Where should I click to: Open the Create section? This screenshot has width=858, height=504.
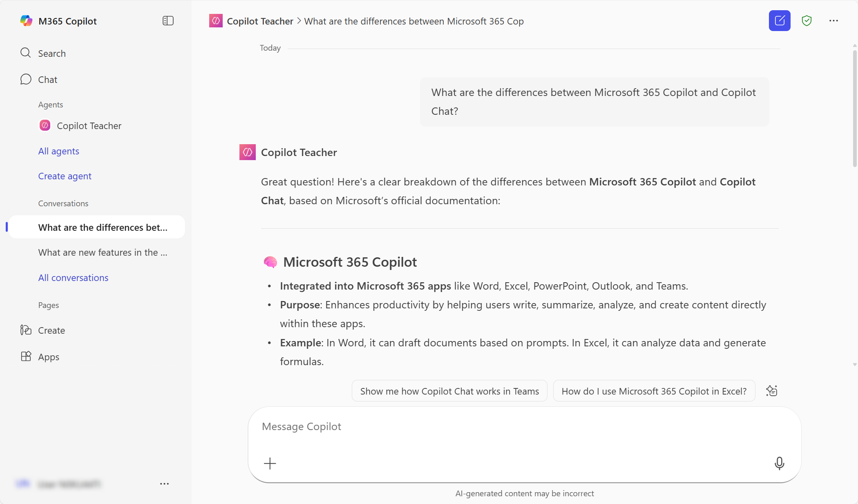point(51,330)
